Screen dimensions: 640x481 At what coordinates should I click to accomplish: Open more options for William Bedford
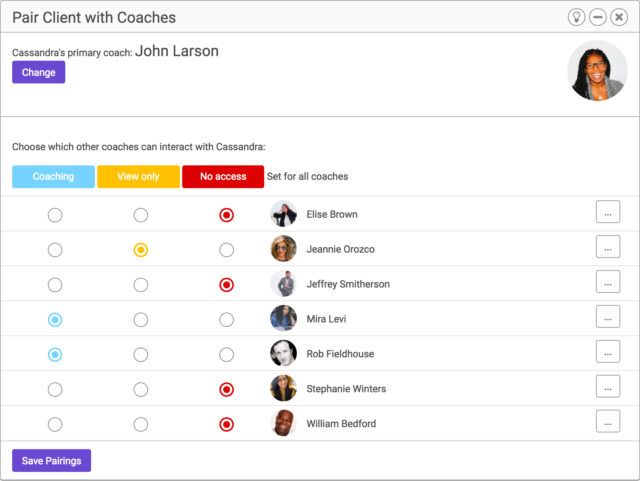[x=607, y=422]
